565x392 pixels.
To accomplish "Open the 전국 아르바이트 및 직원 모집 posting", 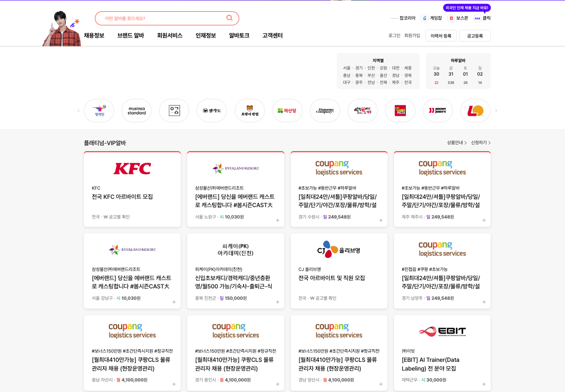I will click(x=331, y=278).
